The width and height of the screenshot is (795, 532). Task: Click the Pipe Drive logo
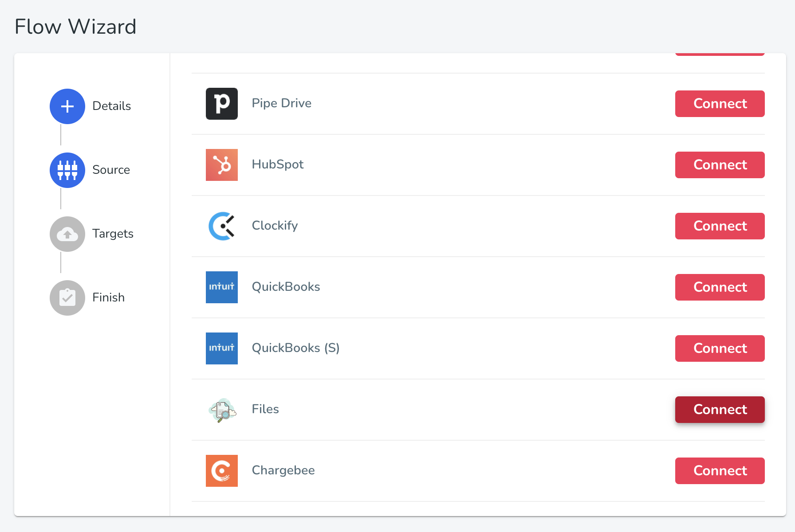point(222,104)
